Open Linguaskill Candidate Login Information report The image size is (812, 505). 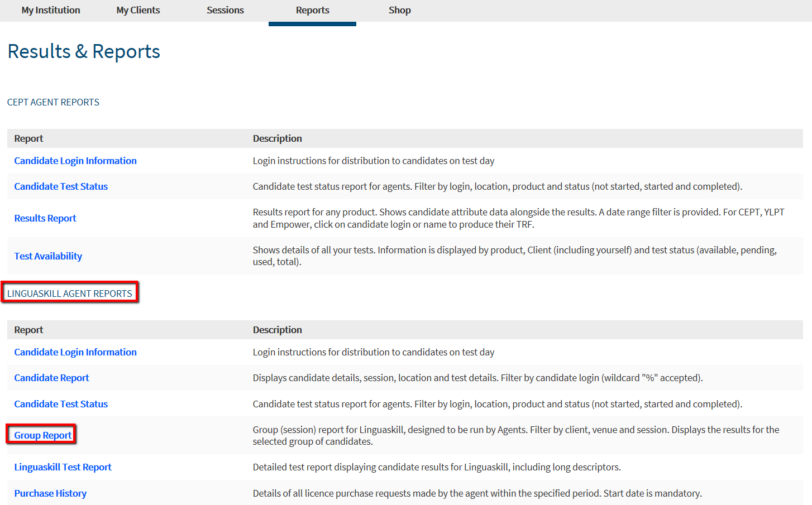tap(75, 352)
